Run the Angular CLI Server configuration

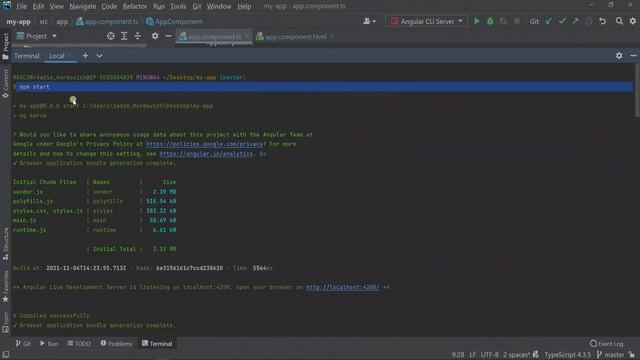pyautogui.click(x=476, y=21)
